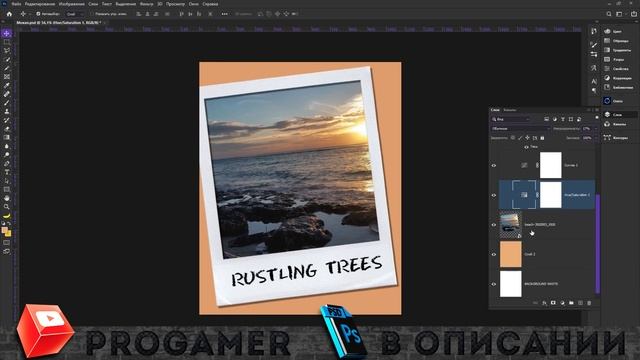Select the Clone Stamp tool
Viewport: 640px width, 360px height.
coord(7,111)
